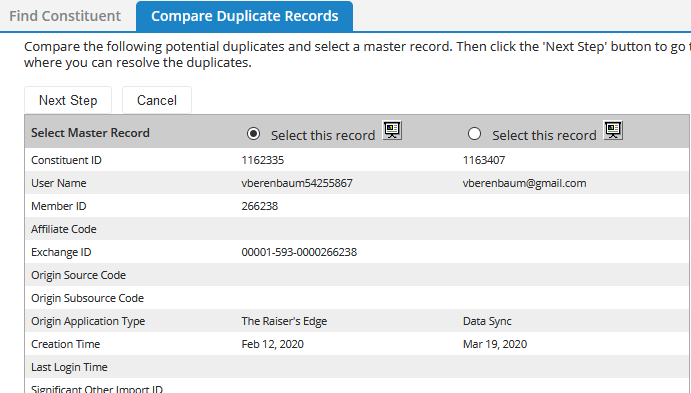The width and height of the screenshot is (691, 393).
Task: Click the Data Sync origin value
Action: [487, 321]
